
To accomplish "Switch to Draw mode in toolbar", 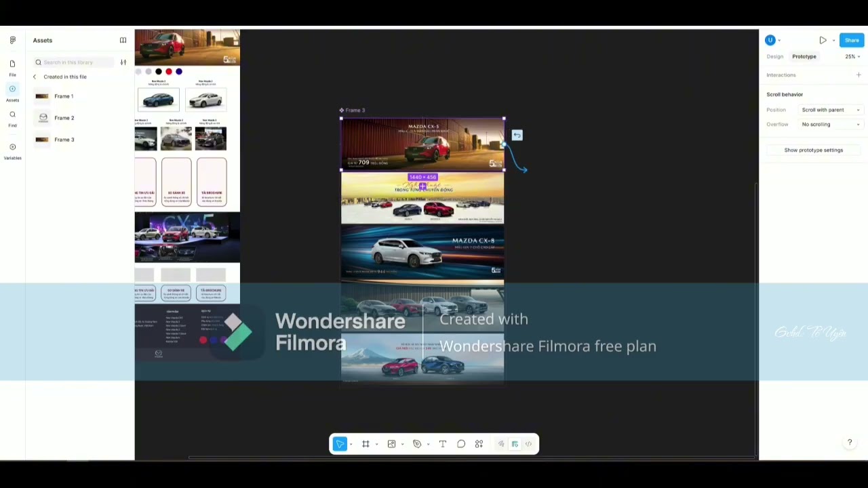I will (501, 444).
